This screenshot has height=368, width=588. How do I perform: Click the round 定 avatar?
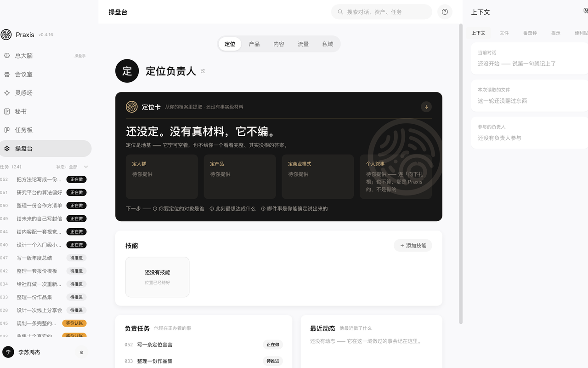pos(127,71)
